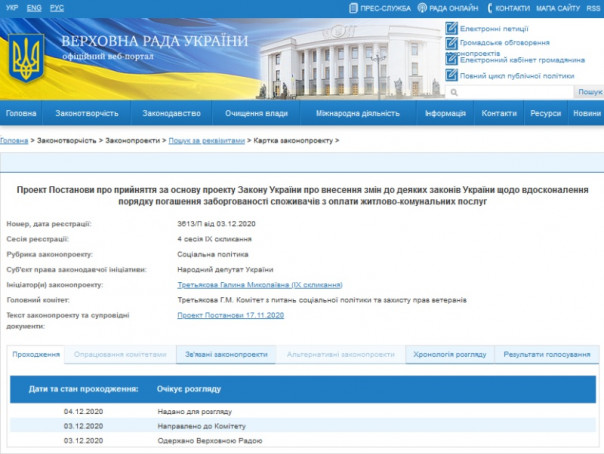Click the Електронні петиції edit icon
This screenshot has width=604, height=454.
pos(452,28)
